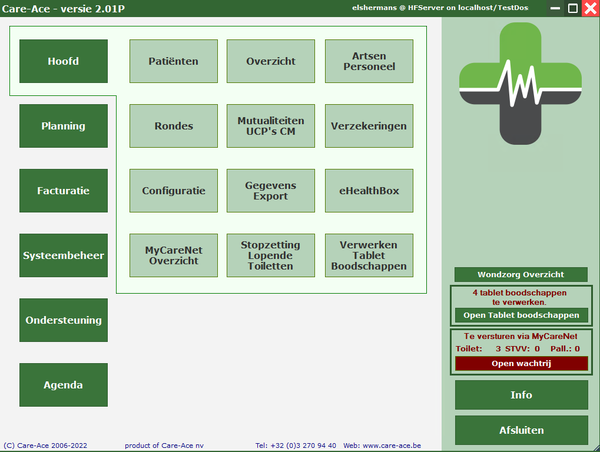This screenshot has height=452, width=600.
Task: Click the Afsluiten button
Action: pyautogui.click(x=520, y=430)
